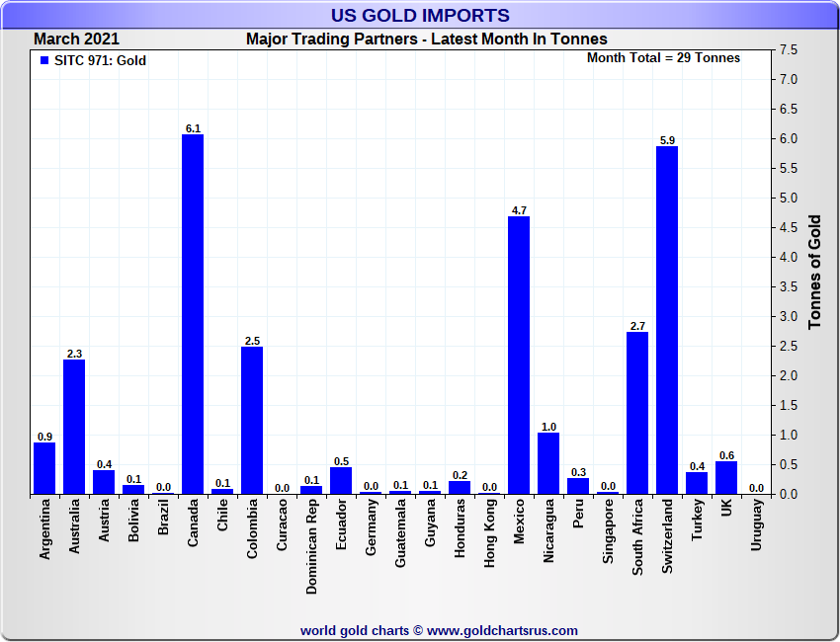The image size is (840, 642).
Task: Click the 'SITC 971: Gold' legend label
Action: (100, 60)
